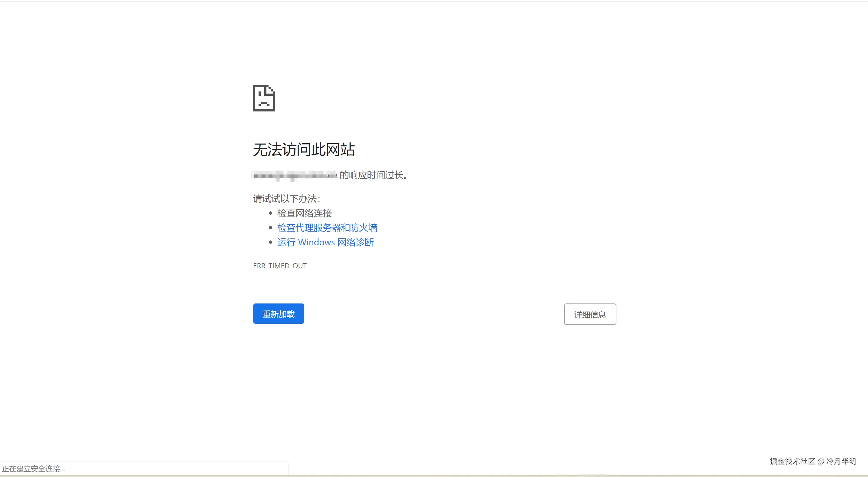This screenshot has width=868, height=477.
Task: Click the broken document glyph above the heading
Action: 264,98
